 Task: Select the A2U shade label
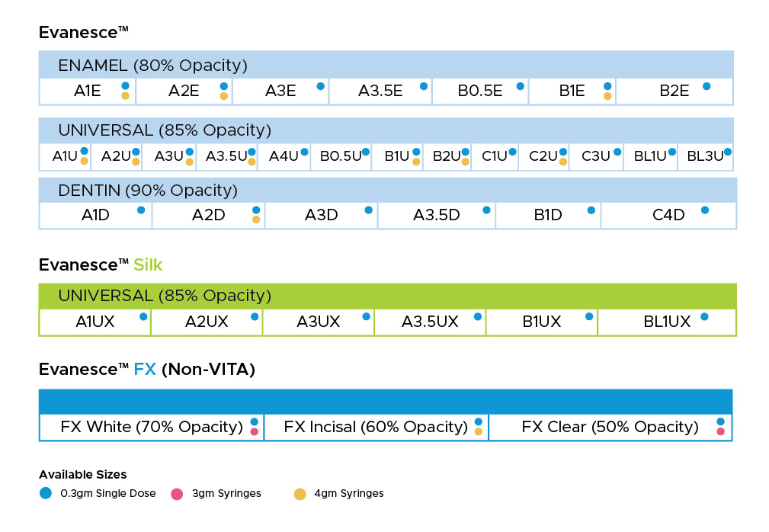coord(116,156)
